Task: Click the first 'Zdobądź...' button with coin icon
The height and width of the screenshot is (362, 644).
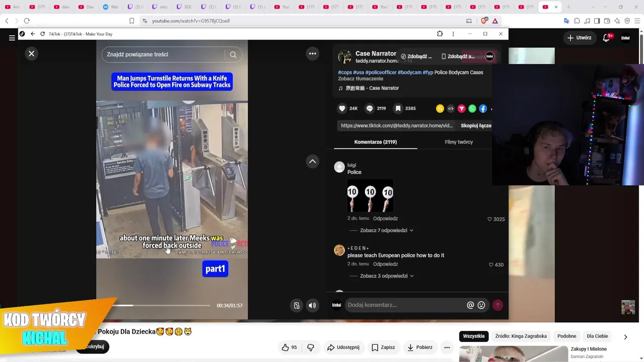Action: (417, 56)
